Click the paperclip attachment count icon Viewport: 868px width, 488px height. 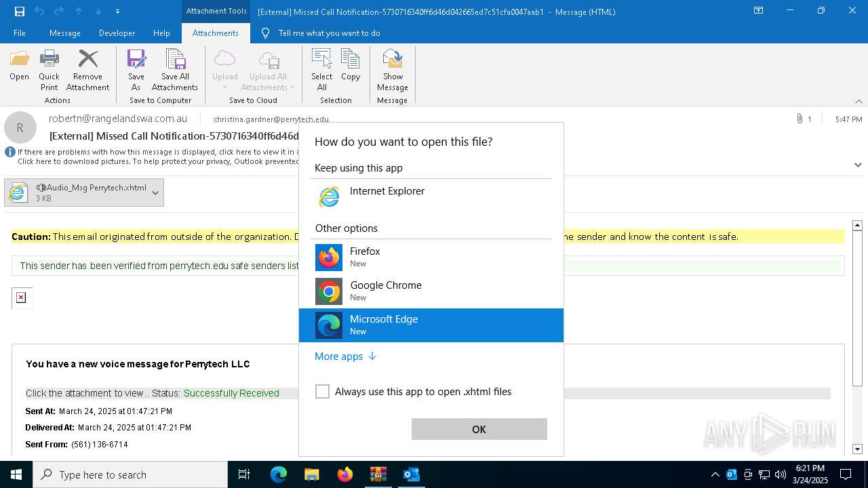click(x=800, y=119)
